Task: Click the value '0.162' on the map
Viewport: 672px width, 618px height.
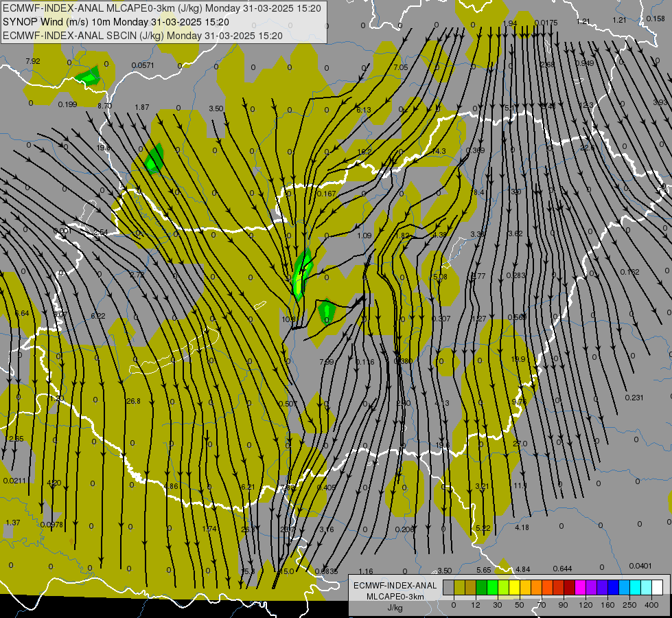Action: (629, 272)
